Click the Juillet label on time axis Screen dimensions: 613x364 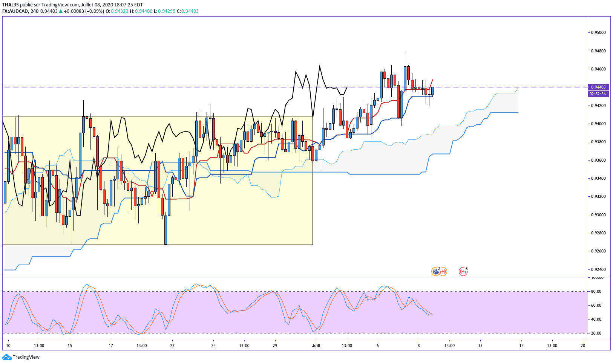point(316,346)
